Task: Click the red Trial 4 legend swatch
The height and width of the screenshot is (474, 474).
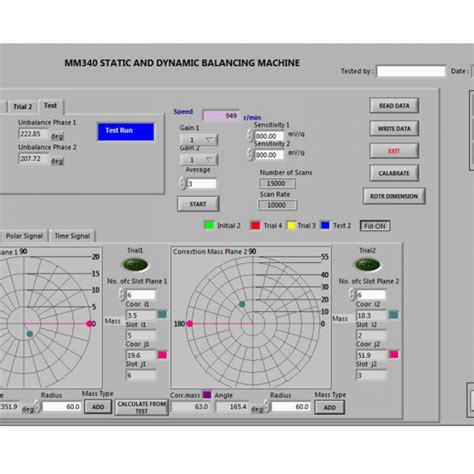Action: click(255, 225)
